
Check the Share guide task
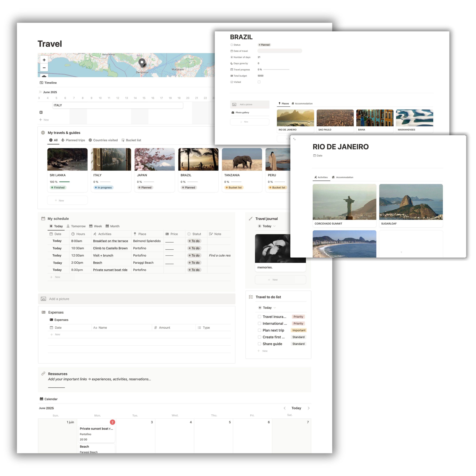click(259, 344)
